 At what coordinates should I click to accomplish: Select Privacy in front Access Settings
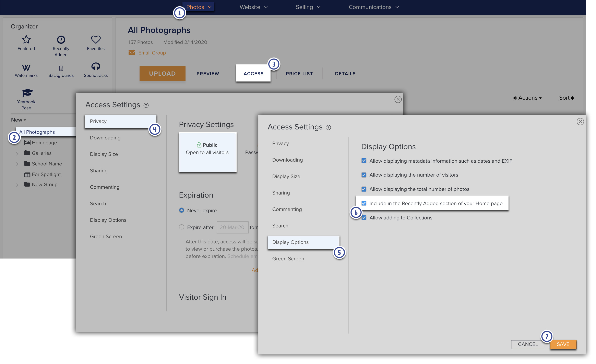[x=280, y=143]
